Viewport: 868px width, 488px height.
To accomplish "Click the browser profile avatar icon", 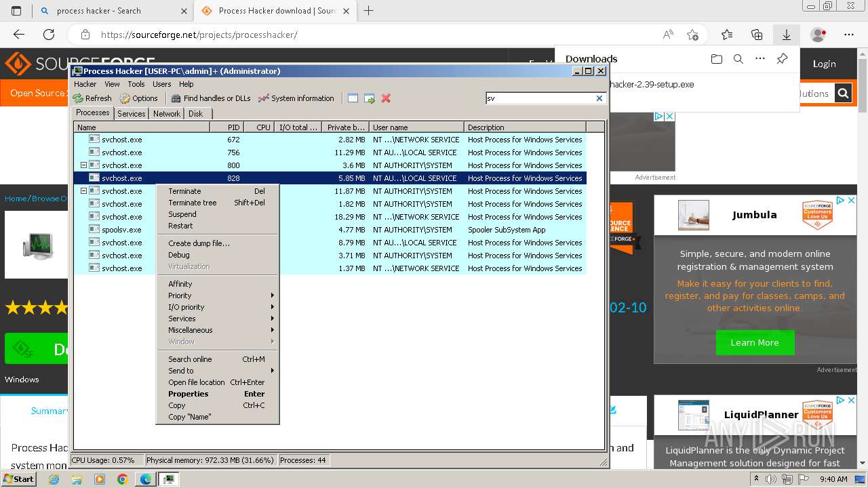I will 818,35.
